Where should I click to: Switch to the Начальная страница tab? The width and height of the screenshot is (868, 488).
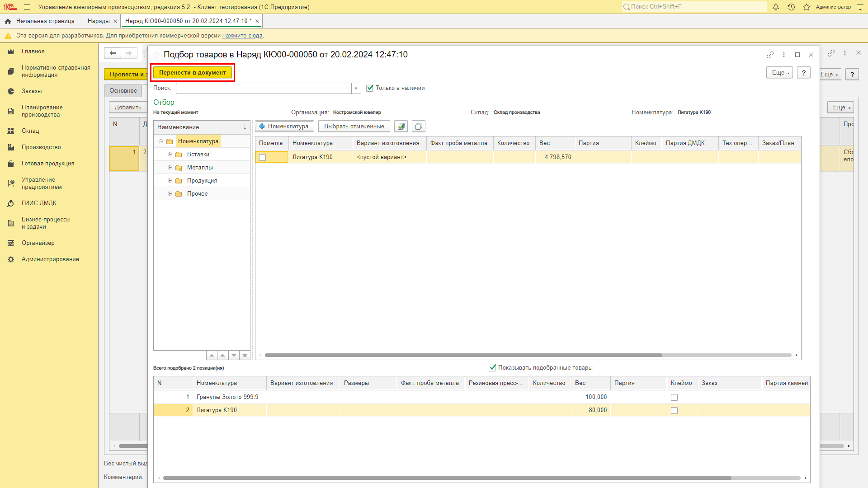click(x=41, y=21)
